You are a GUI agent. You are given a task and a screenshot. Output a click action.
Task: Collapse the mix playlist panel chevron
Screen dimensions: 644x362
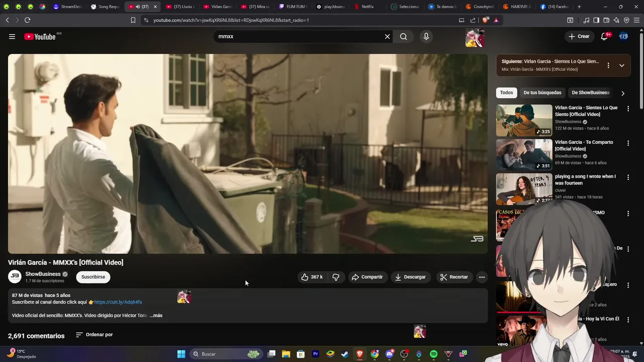coord(622,65)
